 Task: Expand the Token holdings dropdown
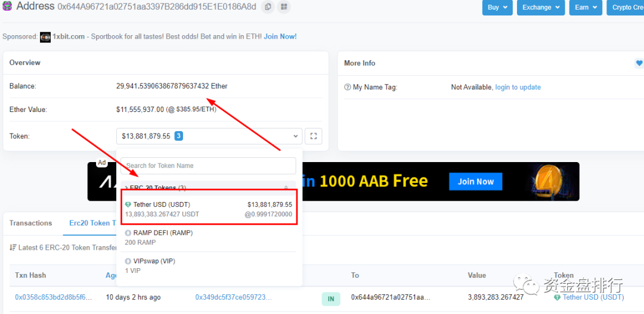click(209, 136)
